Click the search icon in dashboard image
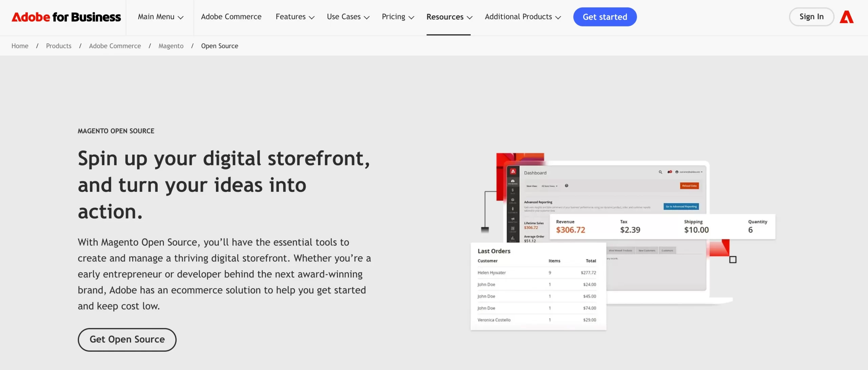 660,172
